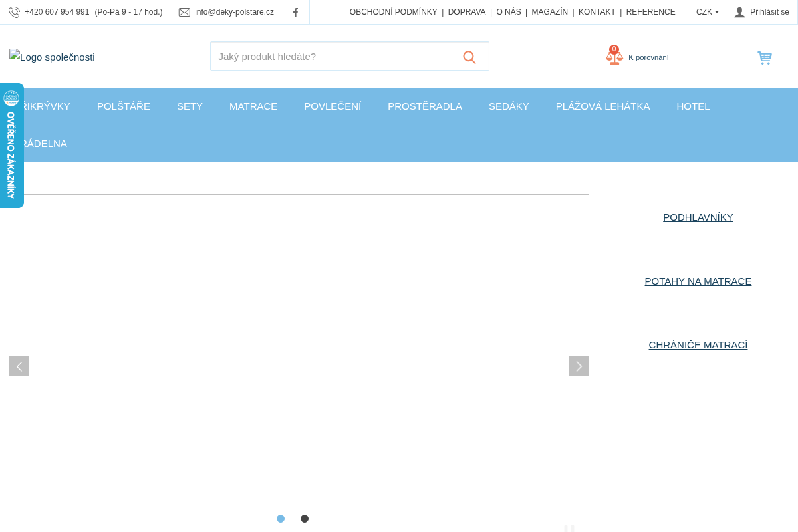The image size is (798, 532).
Task: Select the second carousel slide dot
Action: point(305,519)
